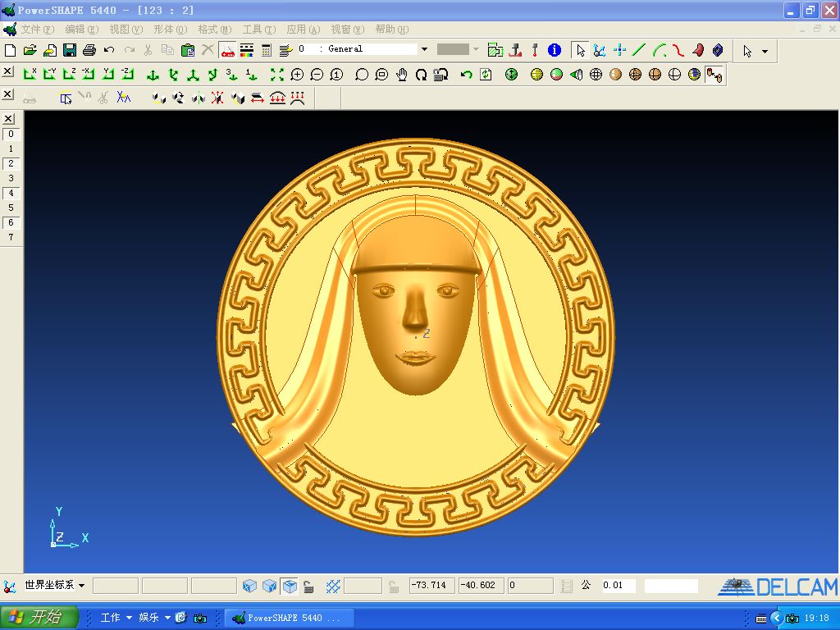840x630 pixels.
Task: Open the 应用 menu
Action: click(304, 30)
